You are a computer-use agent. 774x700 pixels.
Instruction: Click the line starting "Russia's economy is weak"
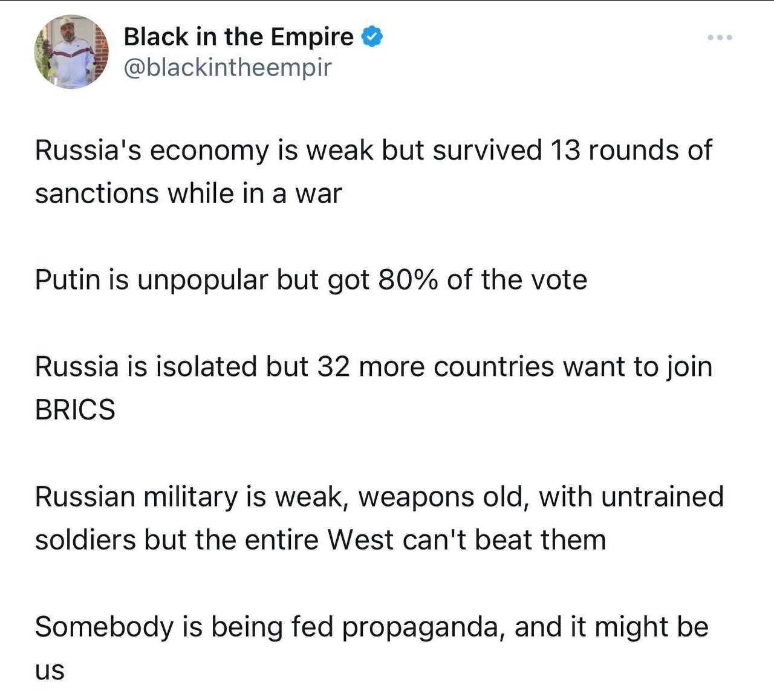pos(373,151)
